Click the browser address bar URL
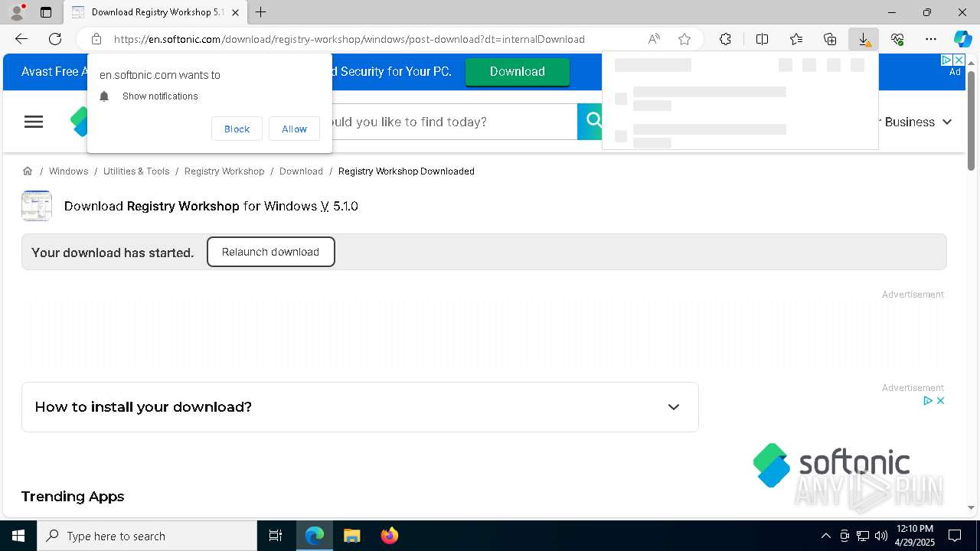The image size is (980, 551). pyautogui.click(x=349, y=39)
